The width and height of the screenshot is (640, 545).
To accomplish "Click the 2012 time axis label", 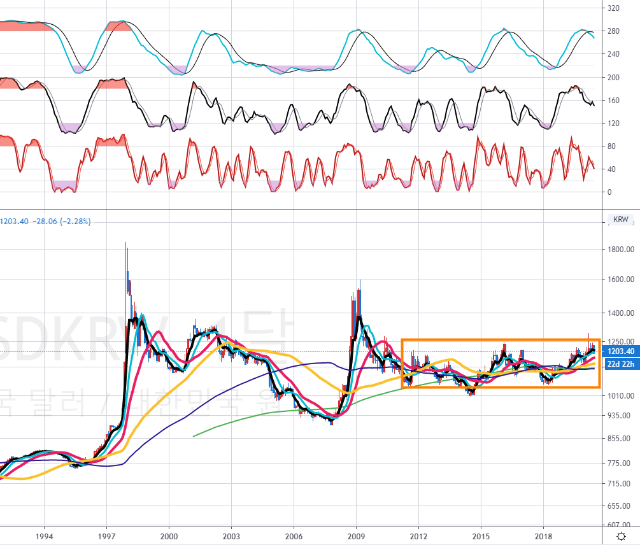I will point(419,536).
